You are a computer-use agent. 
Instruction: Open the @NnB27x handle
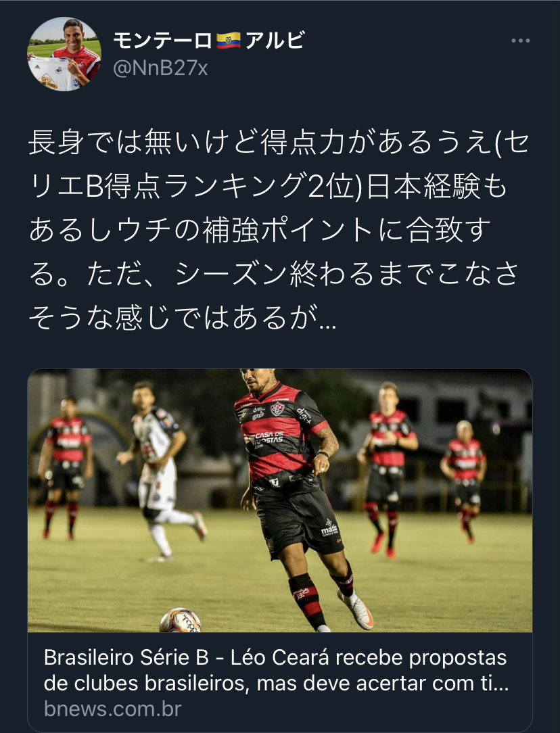coord(160,69)
